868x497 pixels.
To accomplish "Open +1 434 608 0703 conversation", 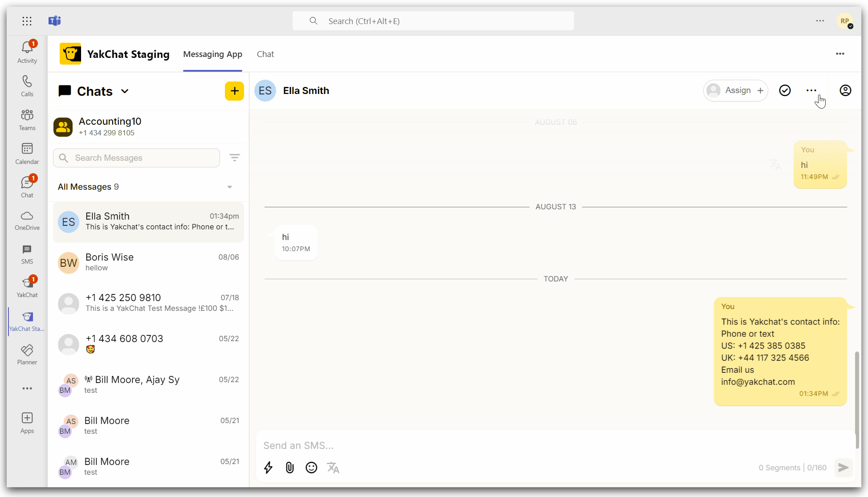I will (x=148, y=344).
